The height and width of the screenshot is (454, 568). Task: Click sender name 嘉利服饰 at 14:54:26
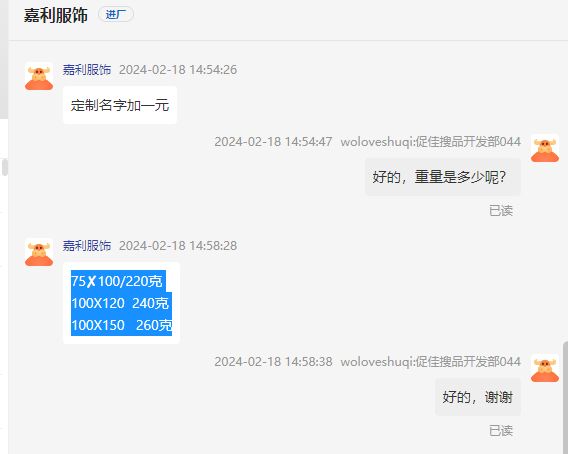[x=87, y=70]
